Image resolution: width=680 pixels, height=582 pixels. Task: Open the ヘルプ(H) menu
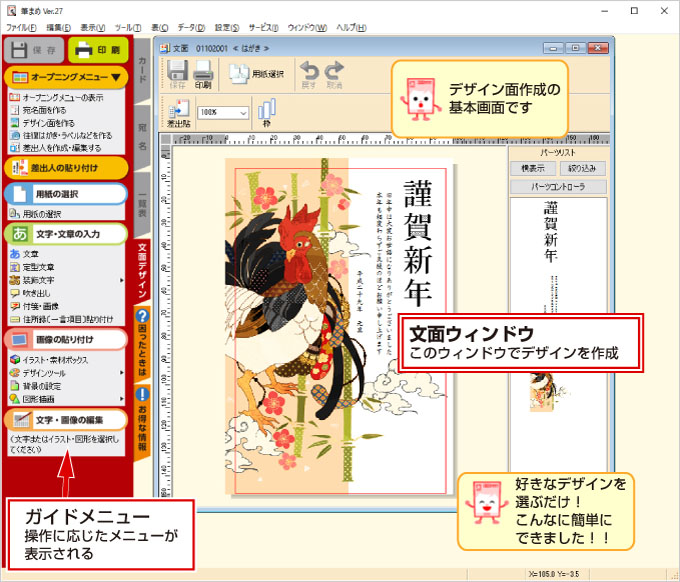tap(351, 28)
